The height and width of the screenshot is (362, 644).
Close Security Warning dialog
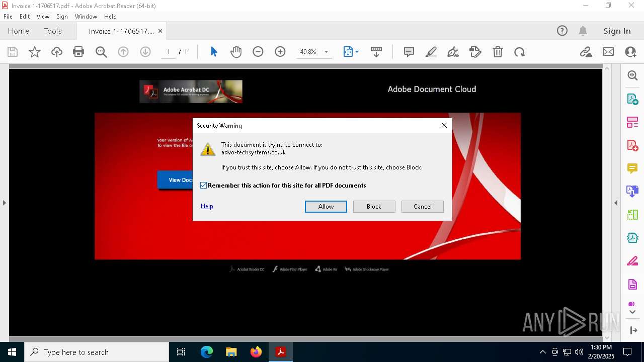(444, 125)
